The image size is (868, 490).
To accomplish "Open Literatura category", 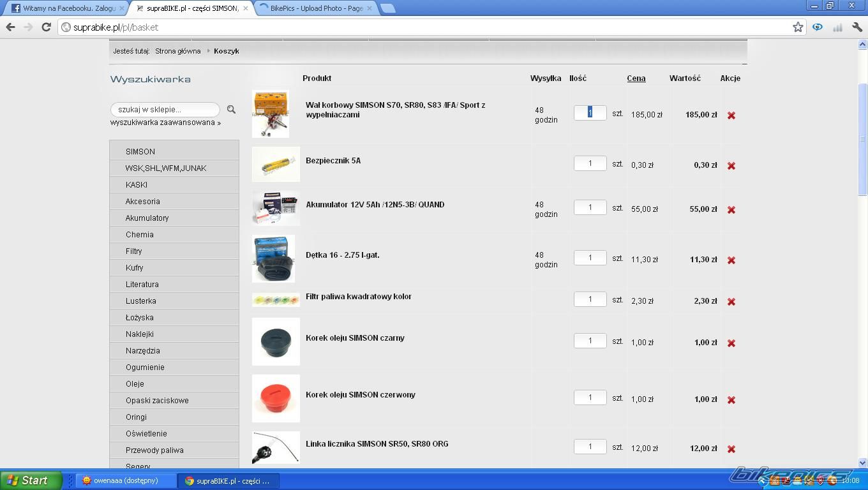I will pyautogui.click(x=174, y=285).
